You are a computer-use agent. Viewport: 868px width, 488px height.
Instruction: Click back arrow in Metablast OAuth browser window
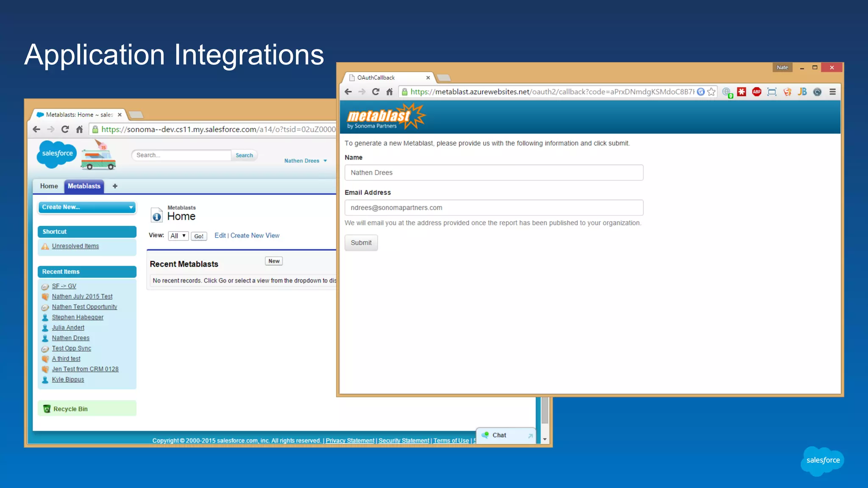coord(348,92)
